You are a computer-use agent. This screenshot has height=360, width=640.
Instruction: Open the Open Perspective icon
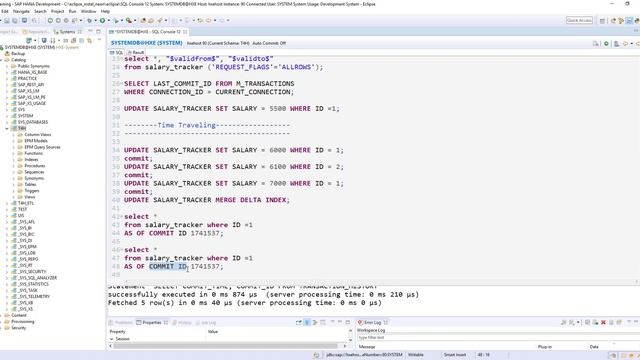602,20
